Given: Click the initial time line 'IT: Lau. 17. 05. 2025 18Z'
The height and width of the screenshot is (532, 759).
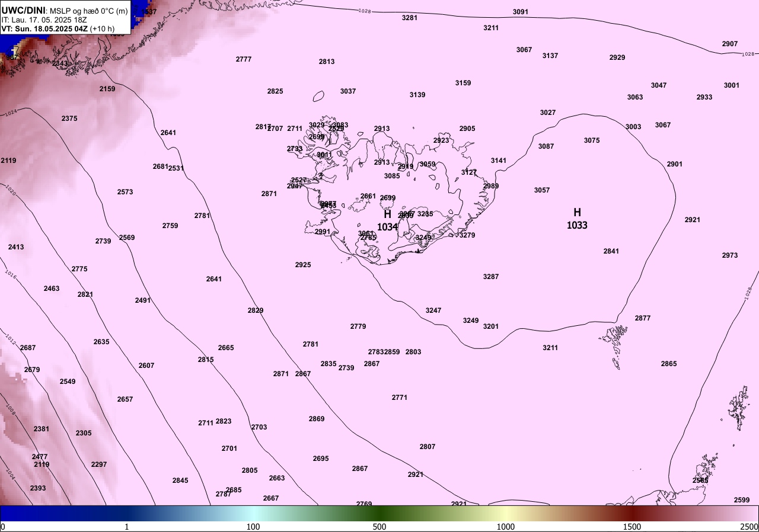Looking at the screenshot, I should 43,20.
